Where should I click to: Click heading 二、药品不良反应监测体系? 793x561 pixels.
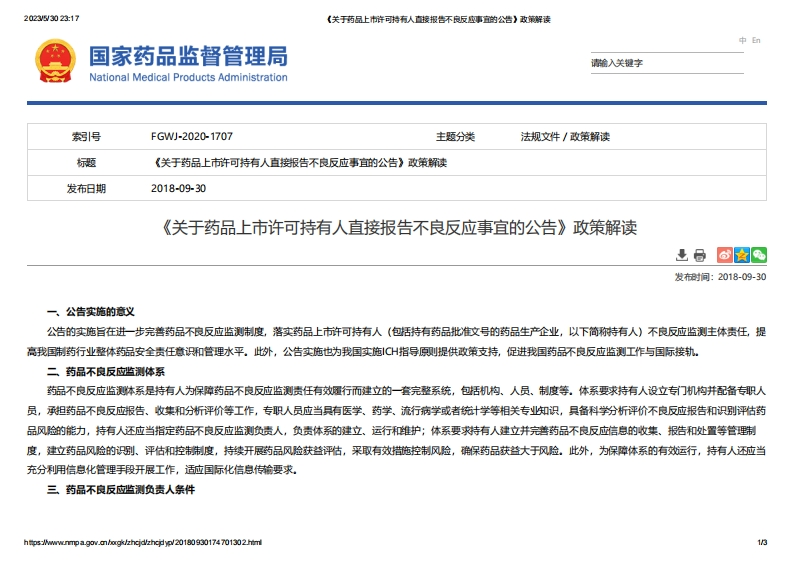tap(106, 372)
